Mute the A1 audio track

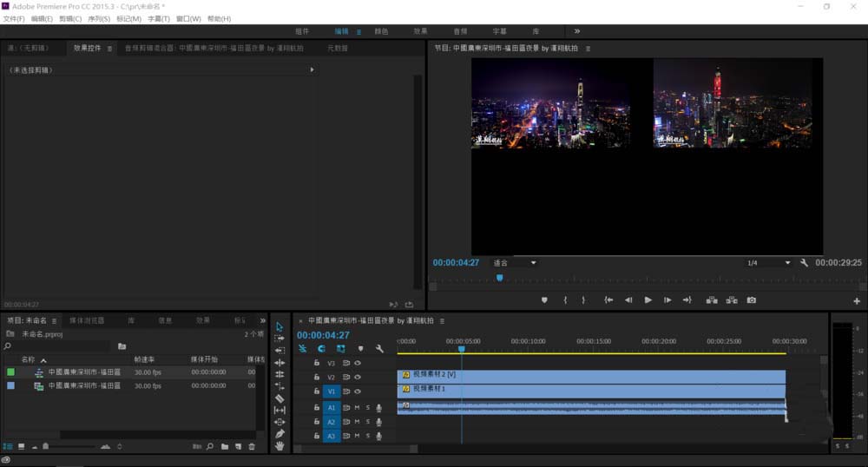[x=357, y=407]
